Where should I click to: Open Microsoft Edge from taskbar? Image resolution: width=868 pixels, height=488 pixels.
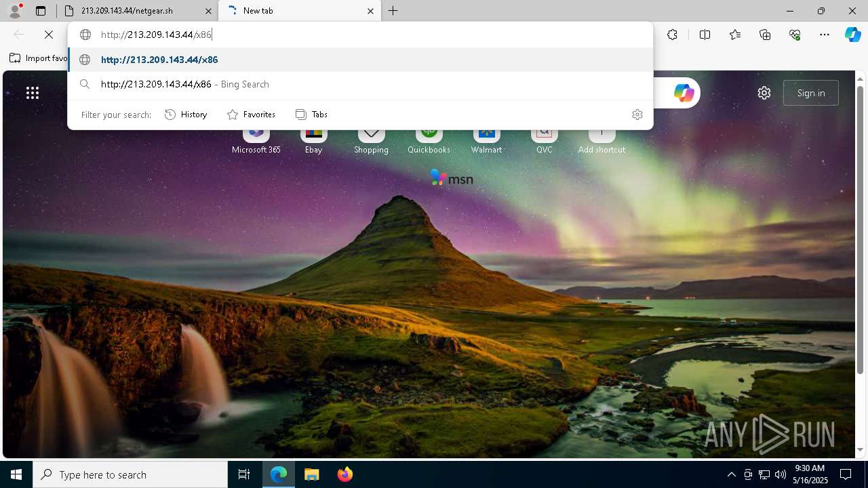tap(279, 474)
